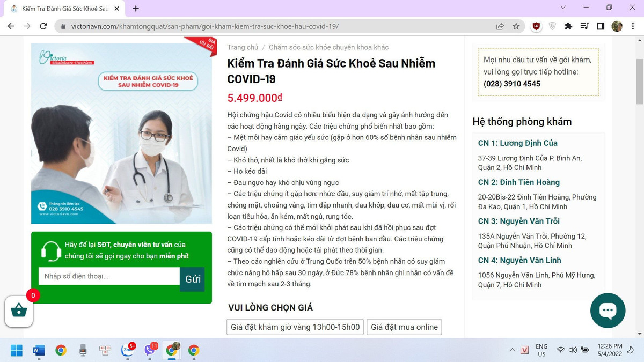The image size is (644, 362).
Task: Click the price 5.499.000₫
Action: point(255,98)
